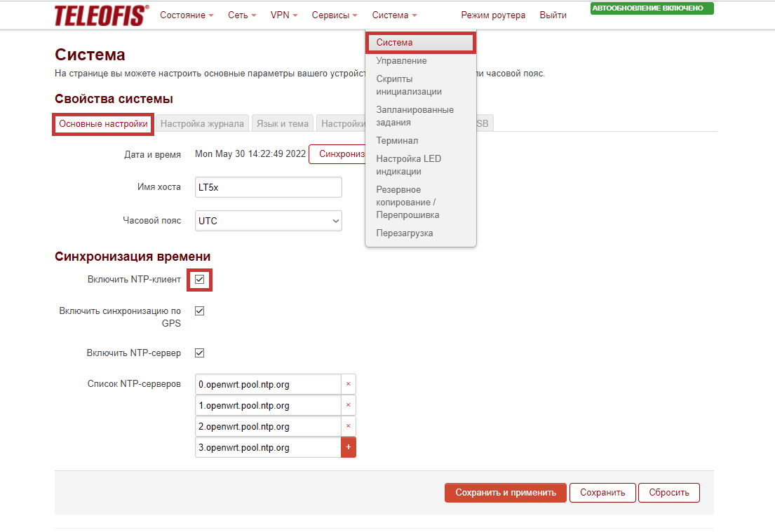Disable synchronization by GPS checkbox

point(199,311)
